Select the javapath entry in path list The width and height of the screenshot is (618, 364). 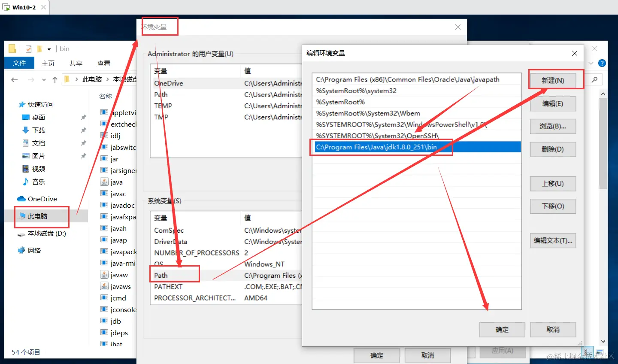[x=416, y=79]
